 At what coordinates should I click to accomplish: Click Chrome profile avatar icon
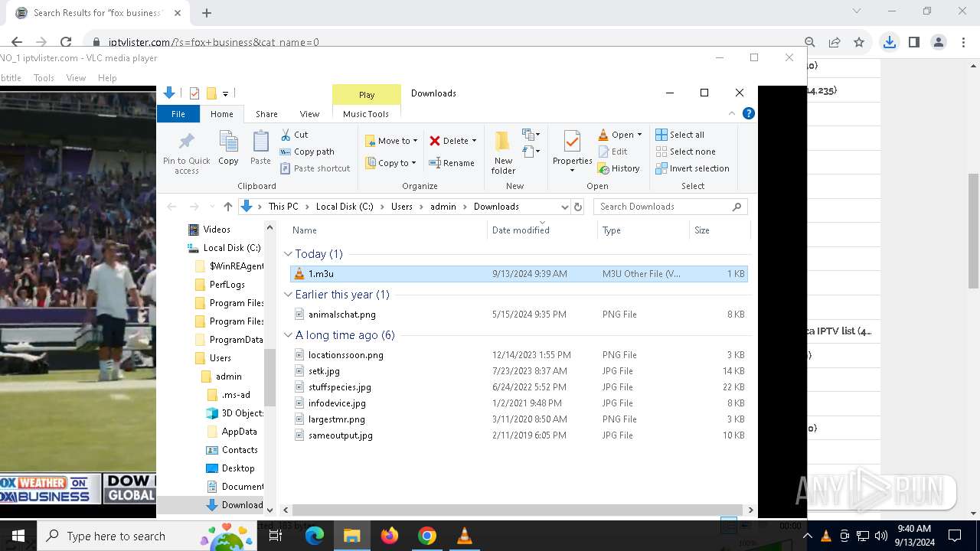[x=938, y=42]
